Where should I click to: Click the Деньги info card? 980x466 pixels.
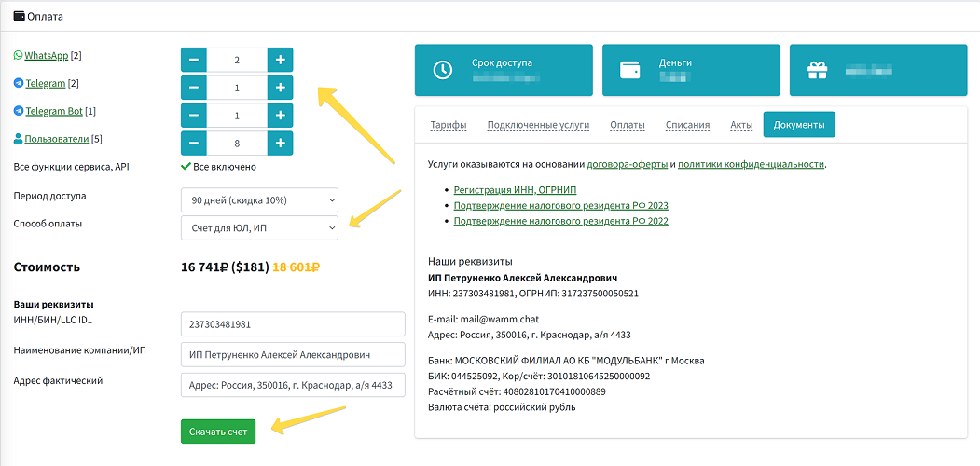point(691,70)
